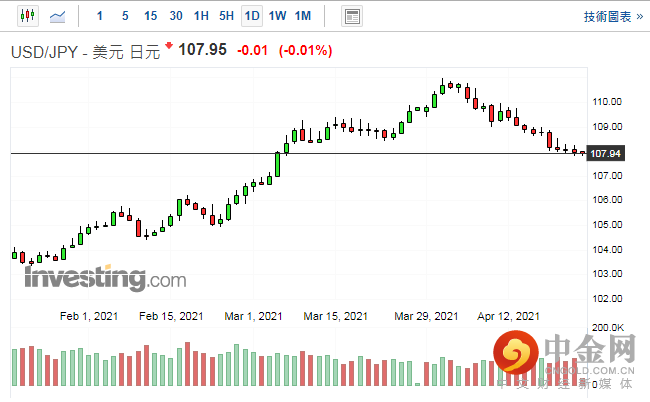Click the Apr 12, 2021 date label
Screen dimensions: 650x402
tap(508, 316)
